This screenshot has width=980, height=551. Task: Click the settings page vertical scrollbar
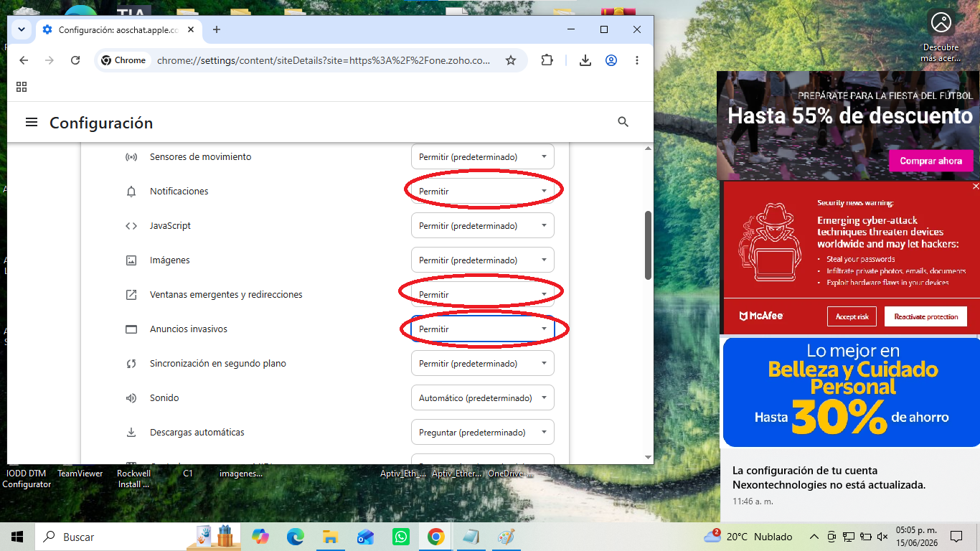pyautogui.click(x=649, y=245)
